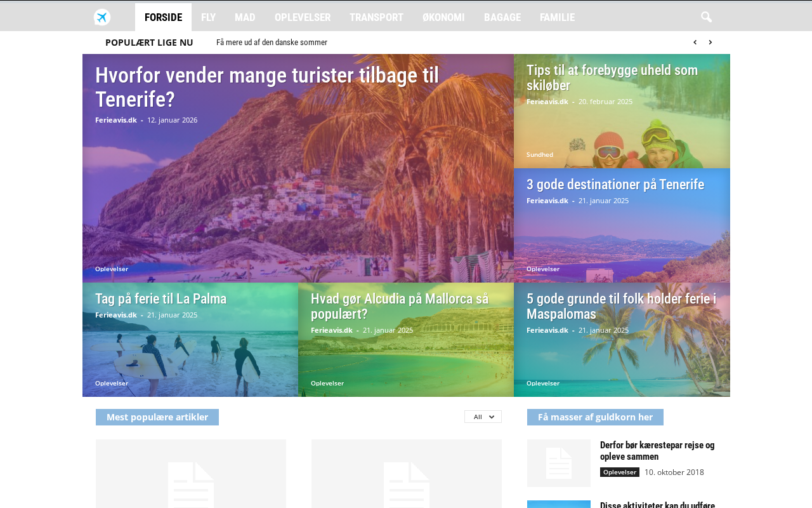Go to the FLY menu item
The height and width of the screenshot is (508, 812).
pos(208,17)
